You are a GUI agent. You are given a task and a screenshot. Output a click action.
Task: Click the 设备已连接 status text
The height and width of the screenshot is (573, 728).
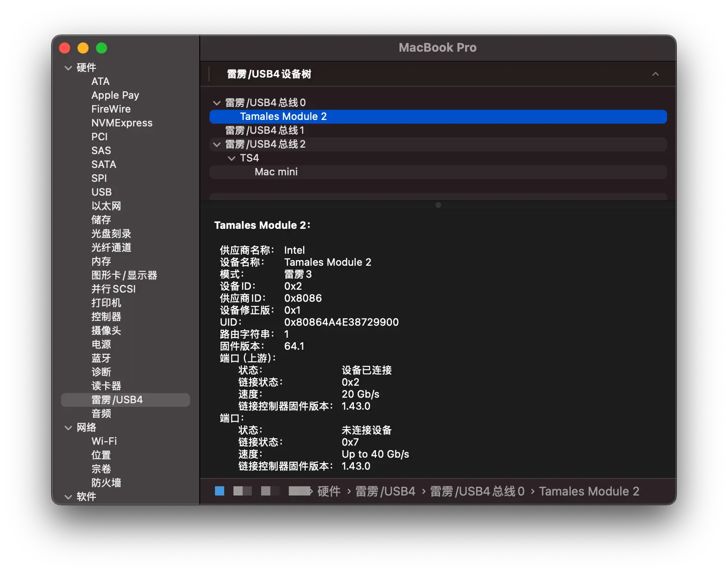coord(366,370)
